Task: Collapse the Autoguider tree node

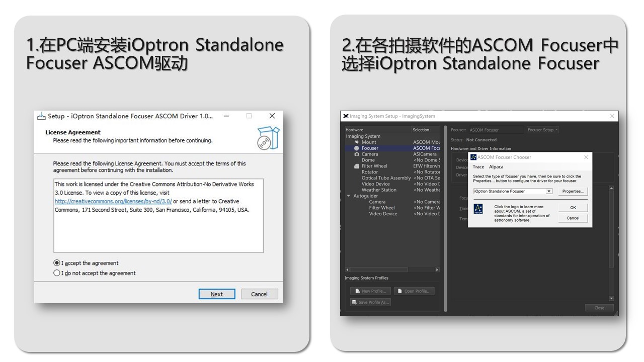Action: point(348,196)
